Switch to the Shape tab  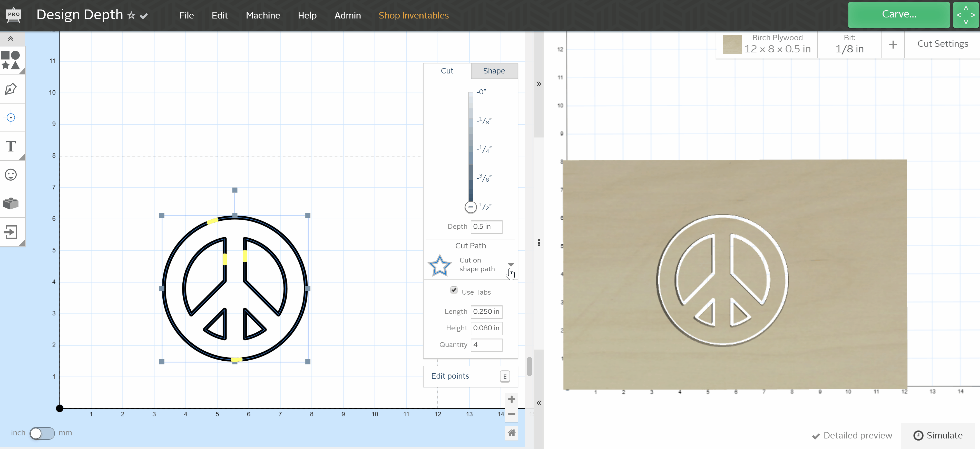pos(494,71)
